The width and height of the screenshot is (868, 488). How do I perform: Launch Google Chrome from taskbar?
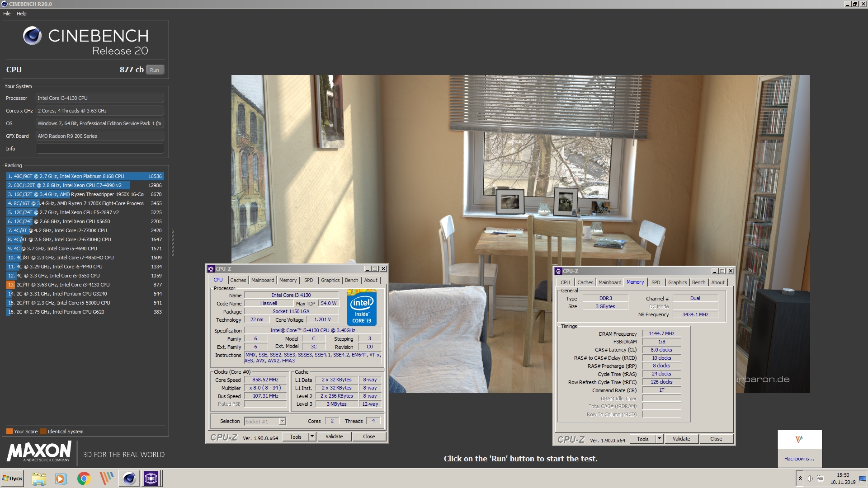pyautogui.click(x=84, y=479)
